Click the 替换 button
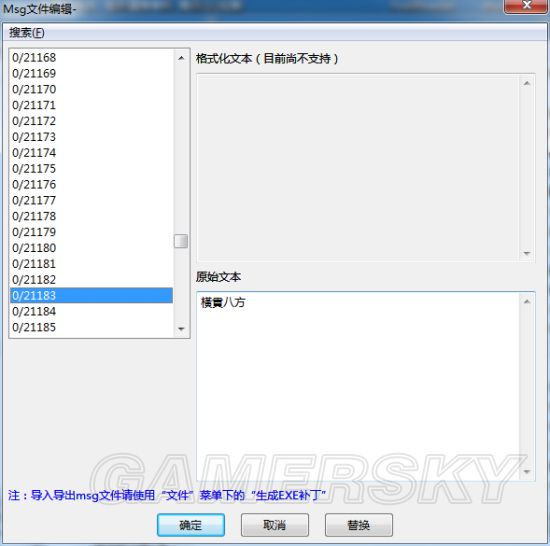Screen dimensions: 550x546 [x=359, y=525]
